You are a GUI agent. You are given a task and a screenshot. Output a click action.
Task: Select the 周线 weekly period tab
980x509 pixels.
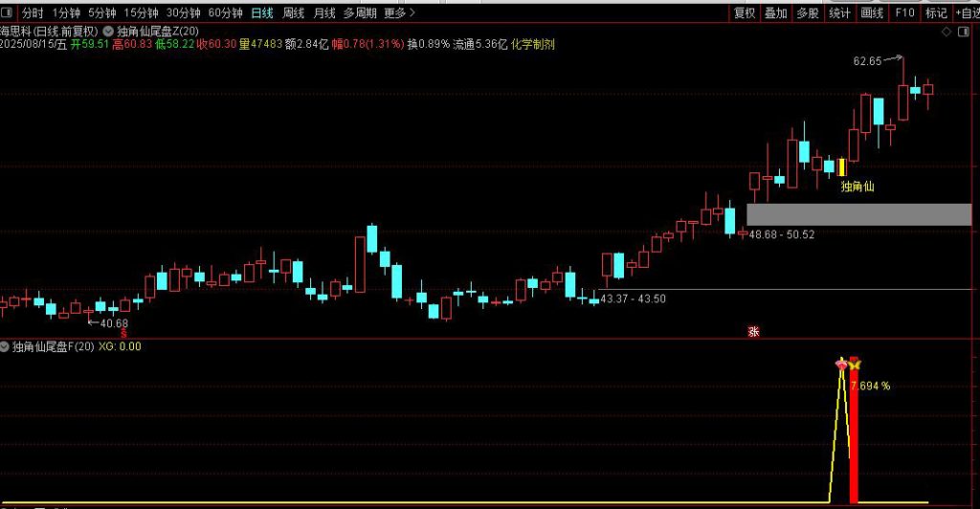pyautogui.click(x=293, y=13)
